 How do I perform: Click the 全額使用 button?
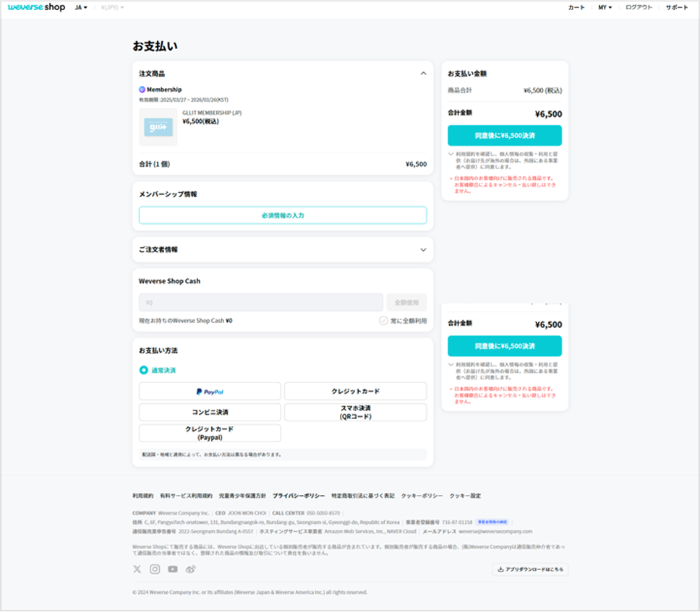406,303
